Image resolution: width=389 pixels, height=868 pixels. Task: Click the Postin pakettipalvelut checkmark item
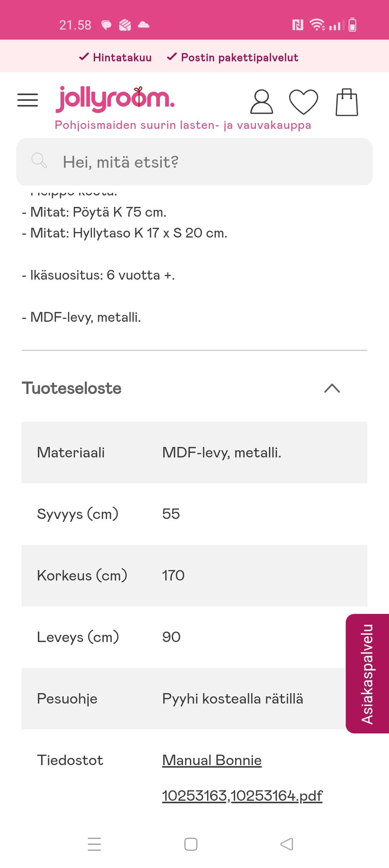click(x=233, y=57)
